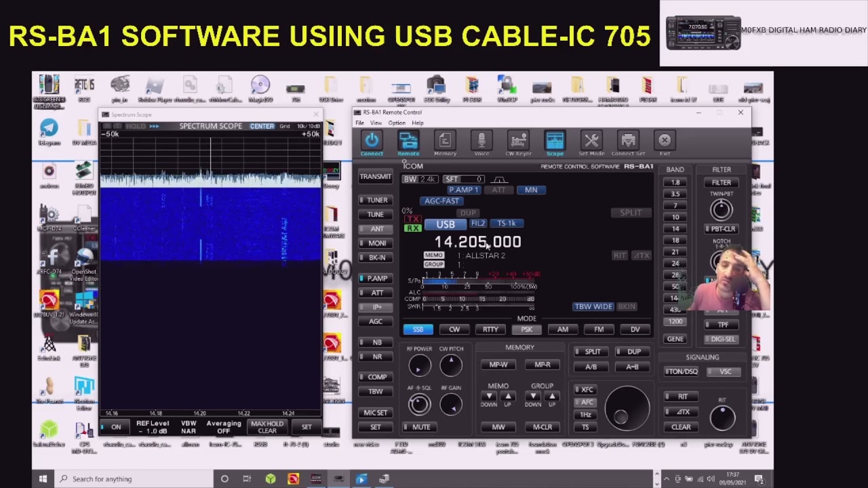Viewport: 868px width, 488px height.
Task: Toggle the Scope toolbar icon
Action: [x=555, y=140]
